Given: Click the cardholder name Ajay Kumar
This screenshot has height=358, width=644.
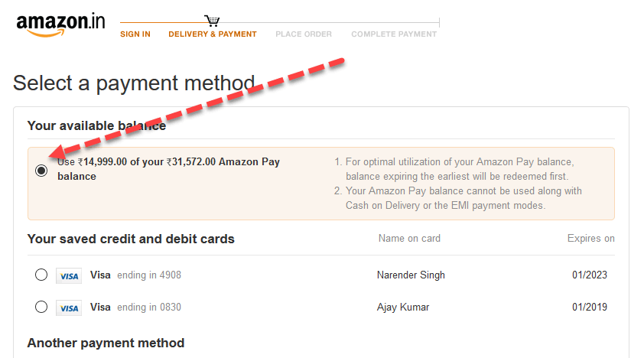Looking at the screenshot, I should click(x=403, y=307).
